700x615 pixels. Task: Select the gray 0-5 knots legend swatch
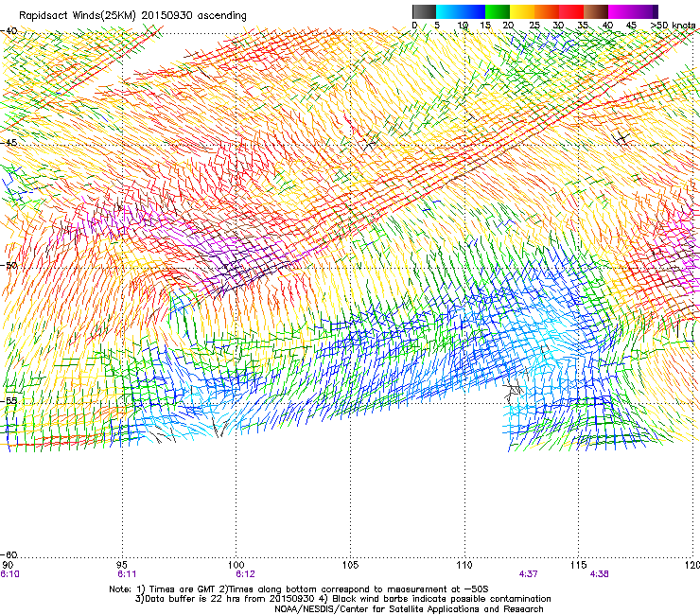coord(425,11)
